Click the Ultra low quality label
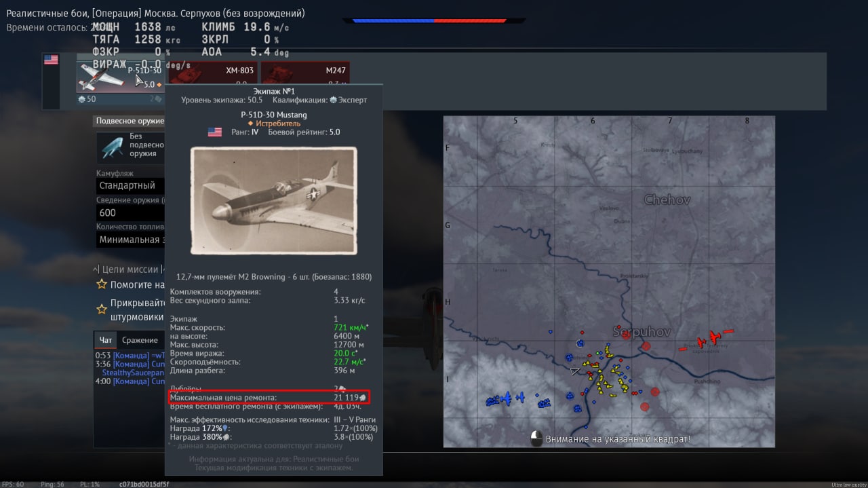 [x=849, y=485]
